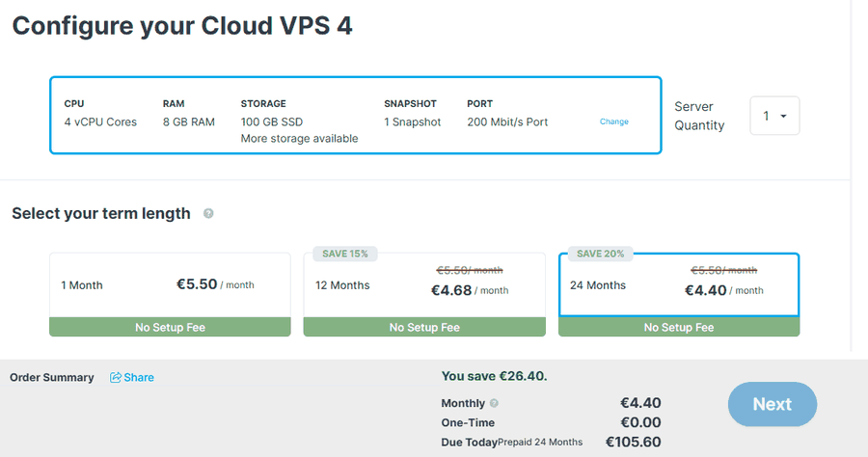
Task: Click the No Setup Fee bar under 12 Months
Action: pyautogui.click(x=424, y=327)
